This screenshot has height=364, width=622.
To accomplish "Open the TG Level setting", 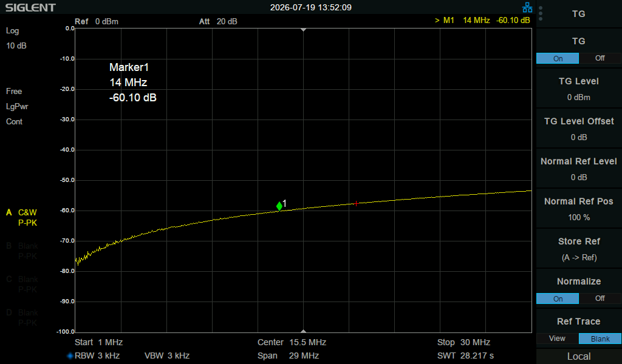I will point(579,89).
